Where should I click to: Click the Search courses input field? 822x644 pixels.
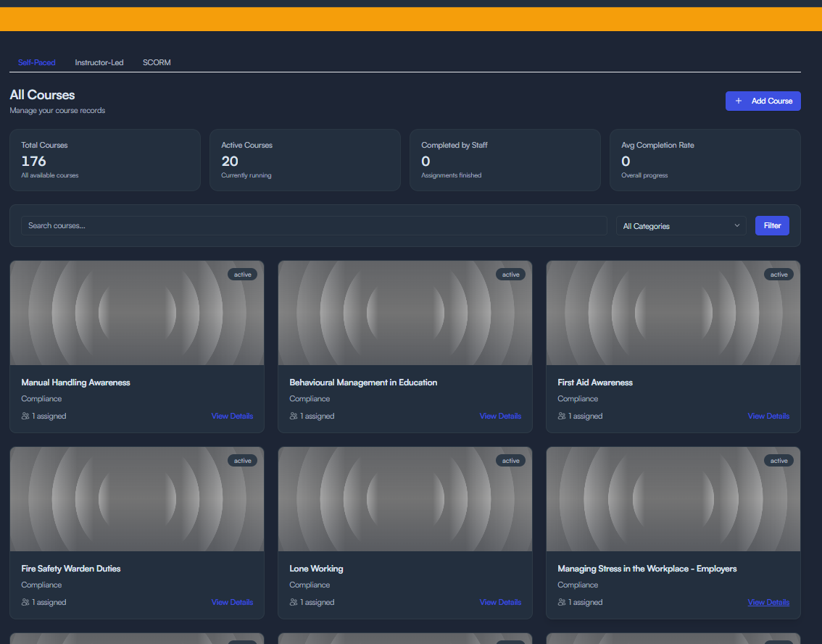(314, 226)
